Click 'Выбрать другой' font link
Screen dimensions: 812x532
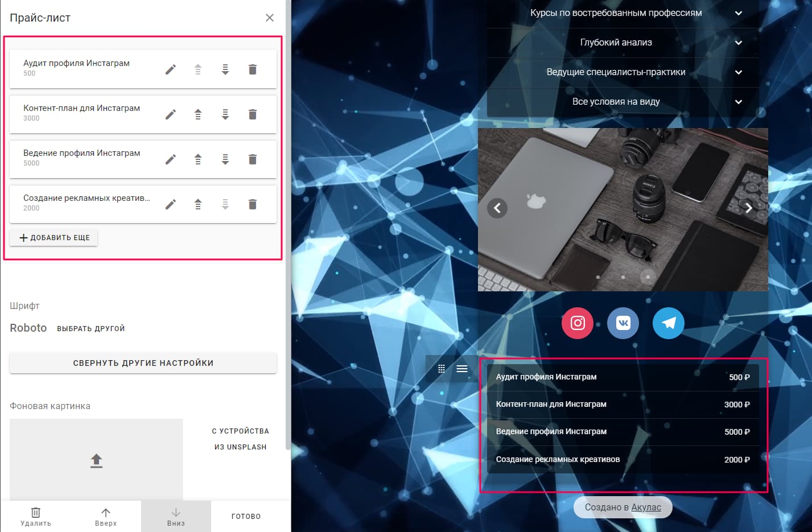91,328
